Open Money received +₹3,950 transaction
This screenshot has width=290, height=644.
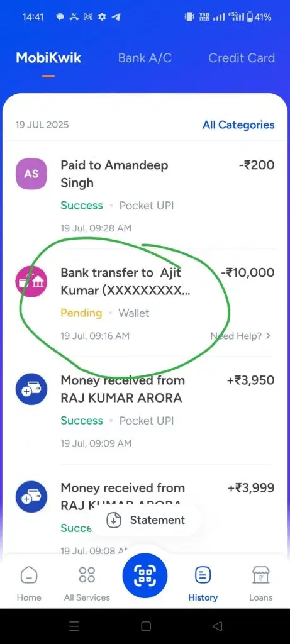click(x=145, y=411)
